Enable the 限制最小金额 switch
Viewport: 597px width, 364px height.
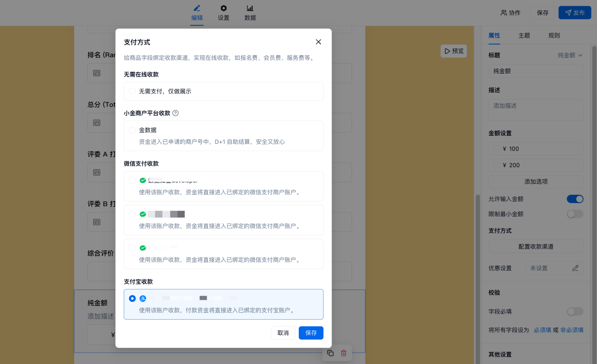pos(575,214)
